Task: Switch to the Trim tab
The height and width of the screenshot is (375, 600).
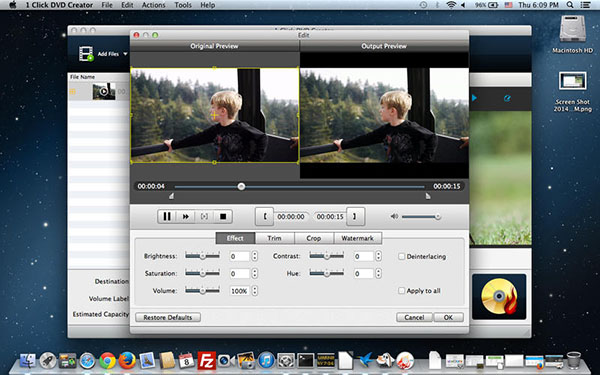Action: coord(274,238)
